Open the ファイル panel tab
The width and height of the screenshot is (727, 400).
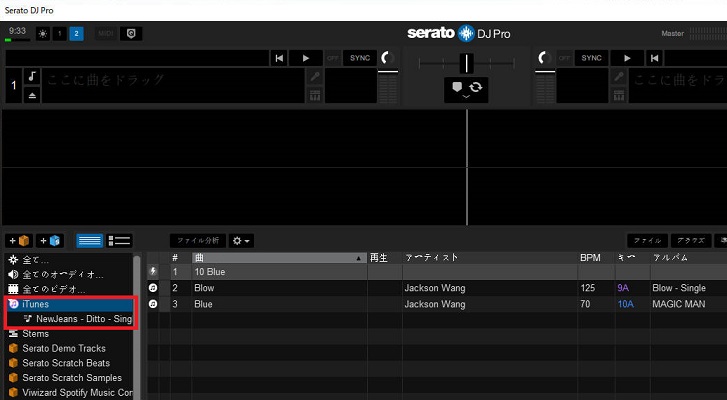(x=648, y=241)
